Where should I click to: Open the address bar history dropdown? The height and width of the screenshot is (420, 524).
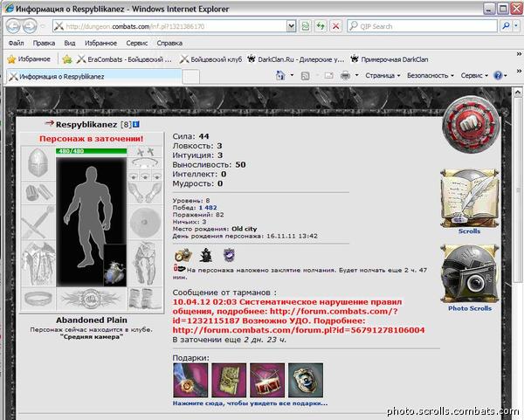[292, 26]
